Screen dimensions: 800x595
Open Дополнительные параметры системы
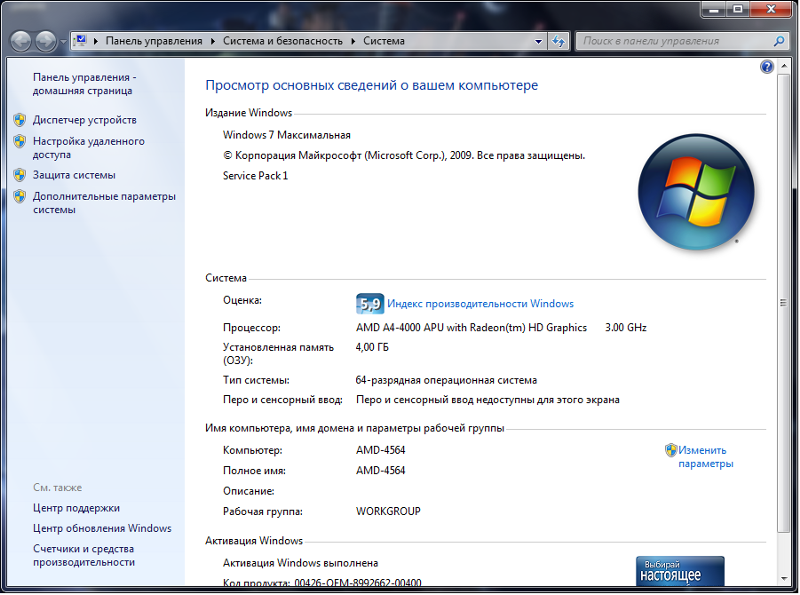(x=104, y=203)
